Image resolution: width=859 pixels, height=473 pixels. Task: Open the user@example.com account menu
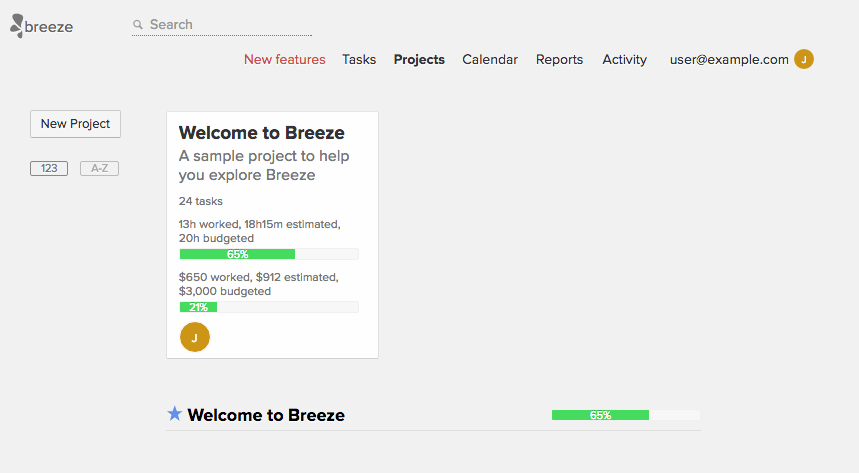coord(729,59)
